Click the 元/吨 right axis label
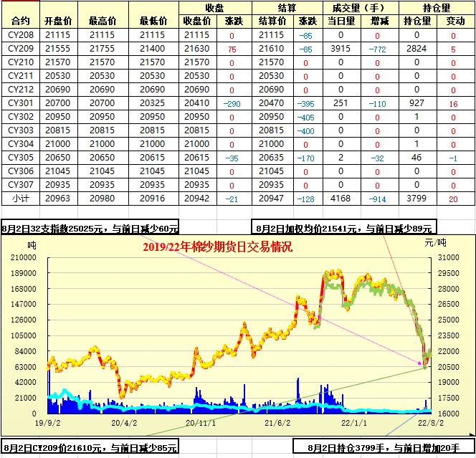Viewport: 476px width, 458px height. point(449,244)
